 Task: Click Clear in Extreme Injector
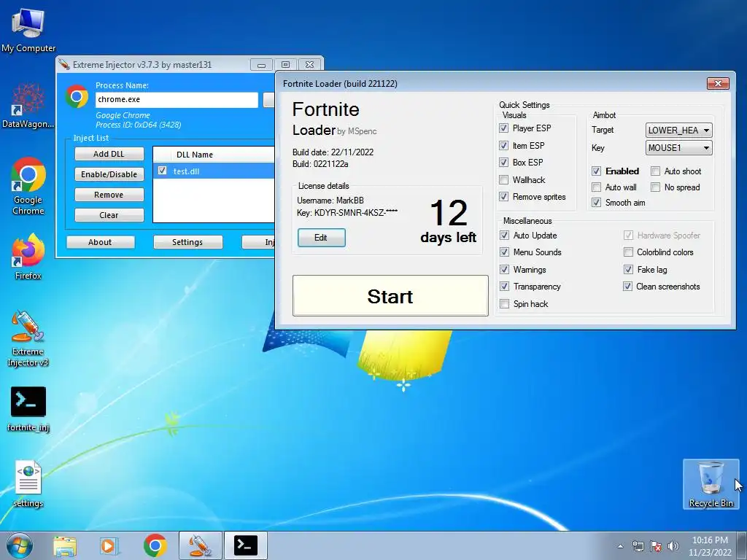pos(109,215)
